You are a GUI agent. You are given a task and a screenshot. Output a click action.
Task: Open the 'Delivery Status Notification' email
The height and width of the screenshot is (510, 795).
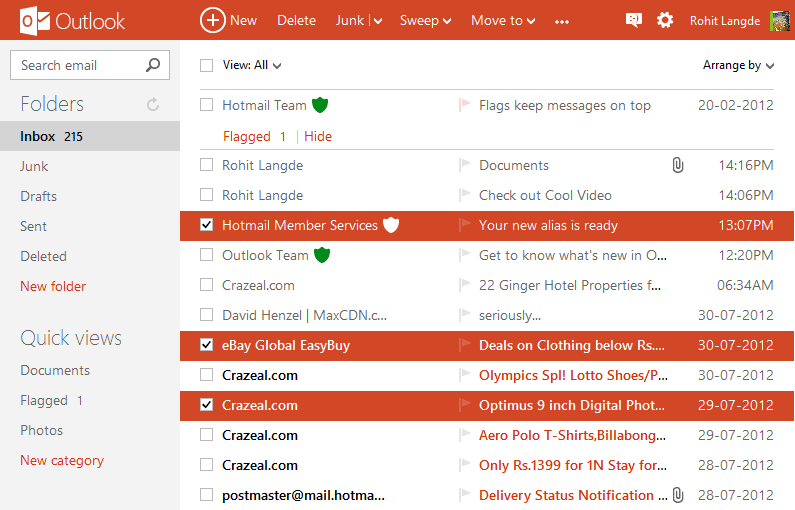point(573,495)
